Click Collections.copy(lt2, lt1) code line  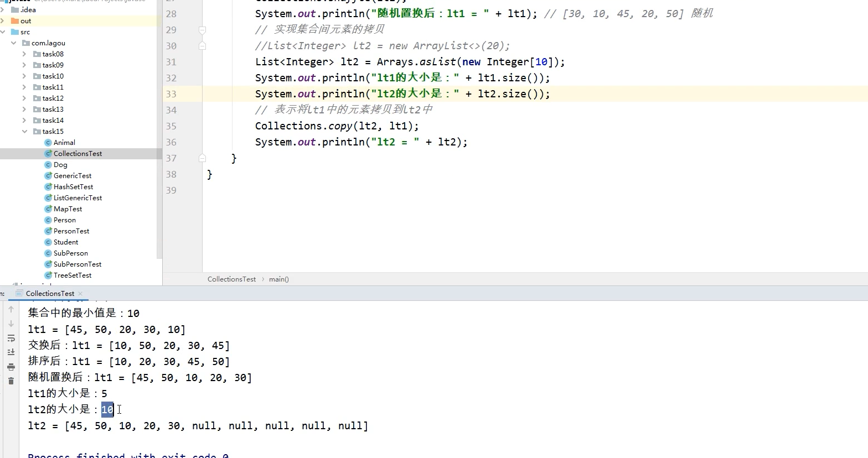337,126
